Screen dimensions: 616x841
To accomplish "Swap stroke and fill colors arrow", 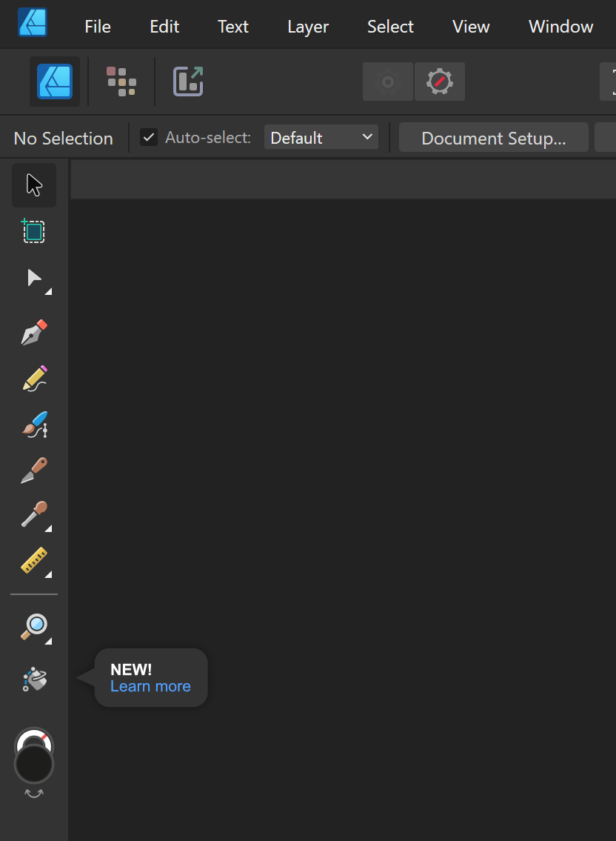I will point(34,794).
